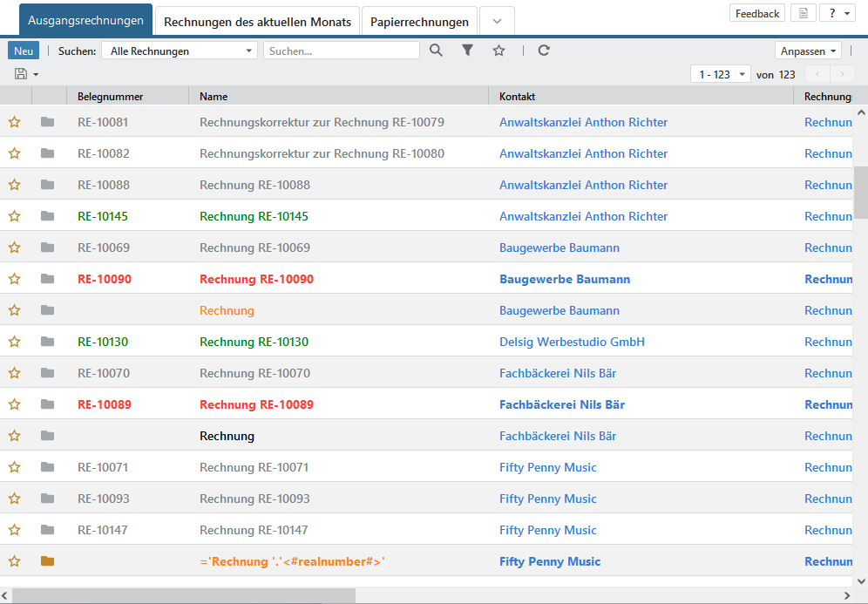Screen dimensions: 868x604
Task: Click the Neu button
Action: click(x=24, y=51)
